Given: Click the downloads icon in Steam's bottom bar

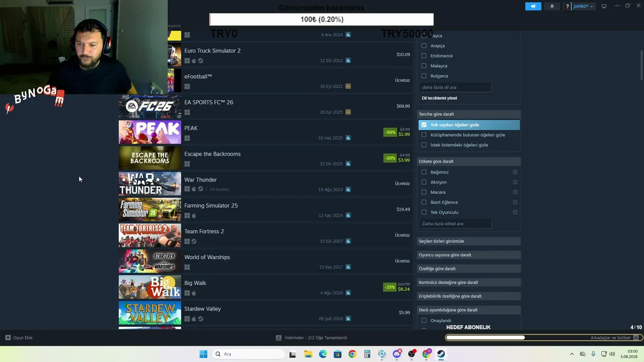Looking at the screenshot, I should tap(279, 338).
